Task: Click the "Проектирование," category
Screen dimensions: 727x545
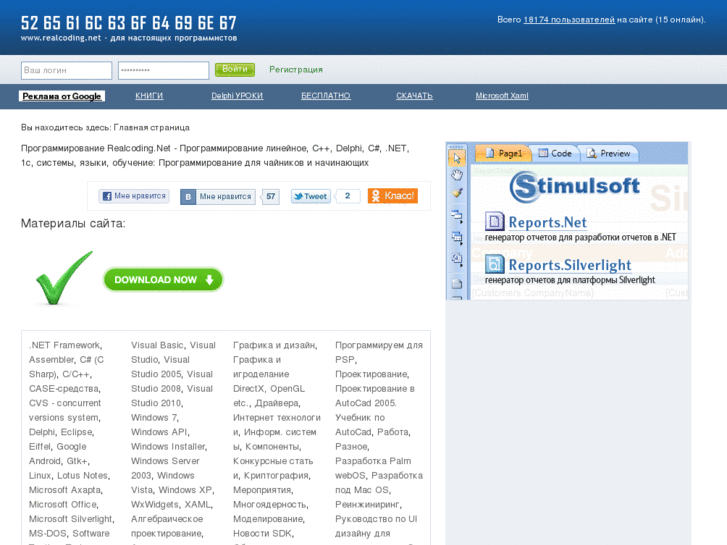Action: (x=372, y=374)
